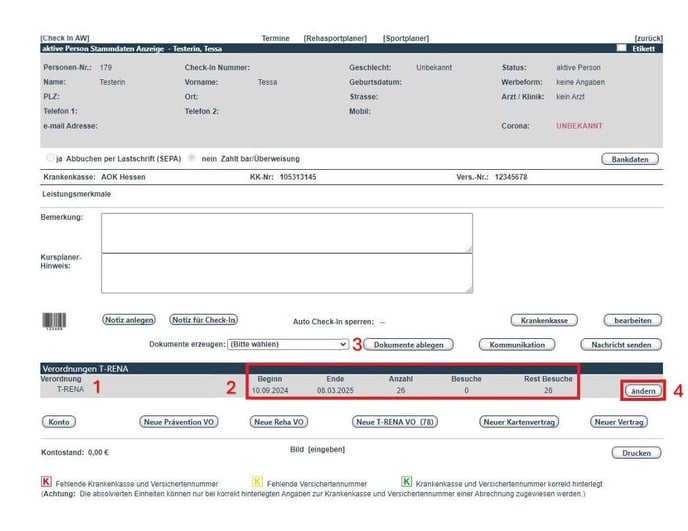Click the barcode icon
The image size is (688, 531).
tap(52, 320)
